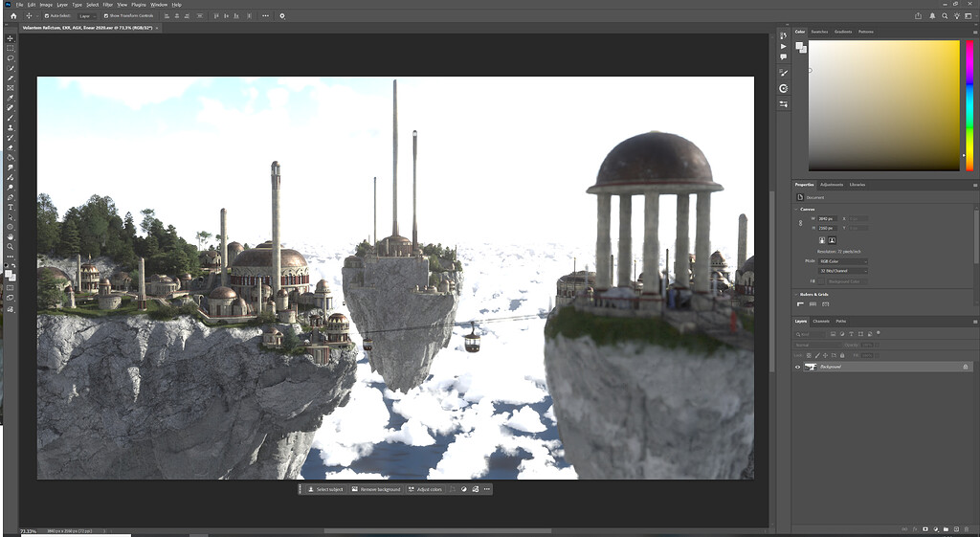Select the Brush tool
The image size is (980, 537).
point(10,118)
